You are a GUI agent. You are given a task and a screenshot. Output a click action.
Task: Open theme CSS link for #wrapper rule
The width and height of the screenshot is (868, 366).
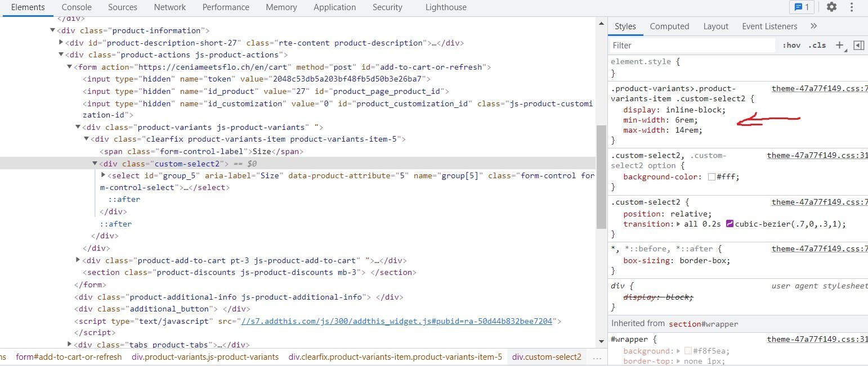(x=817, y=339)
